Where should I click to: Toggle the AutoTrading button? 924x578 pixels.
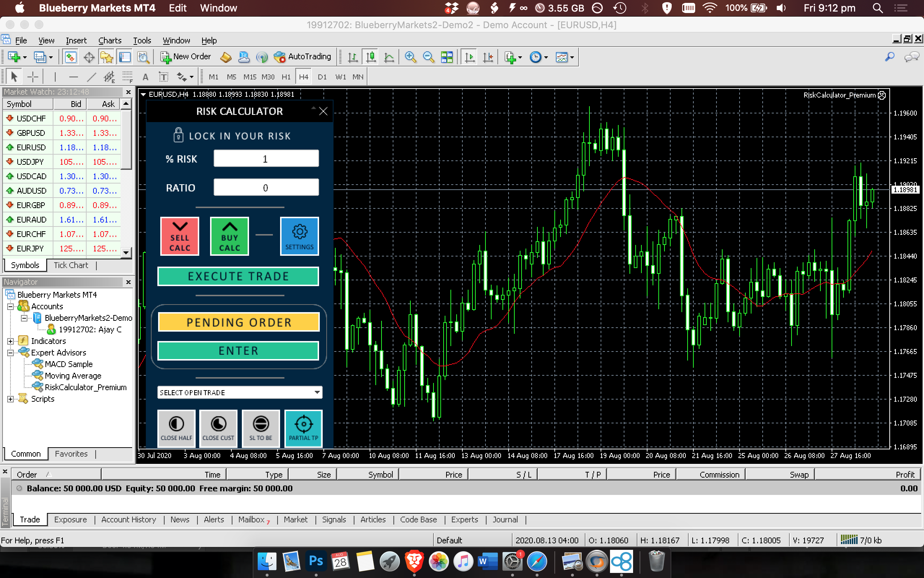coord(302,57)
